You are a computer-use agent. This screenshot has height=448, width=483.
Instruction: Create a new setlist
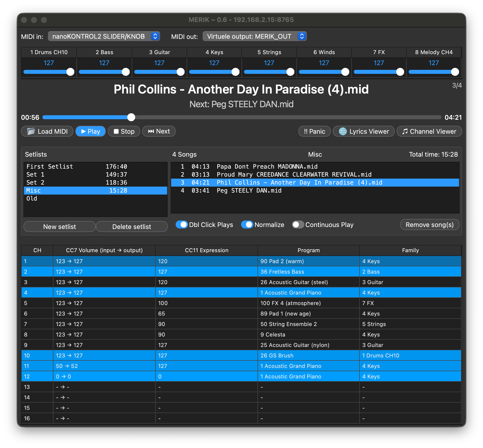[x=59, y=226]
